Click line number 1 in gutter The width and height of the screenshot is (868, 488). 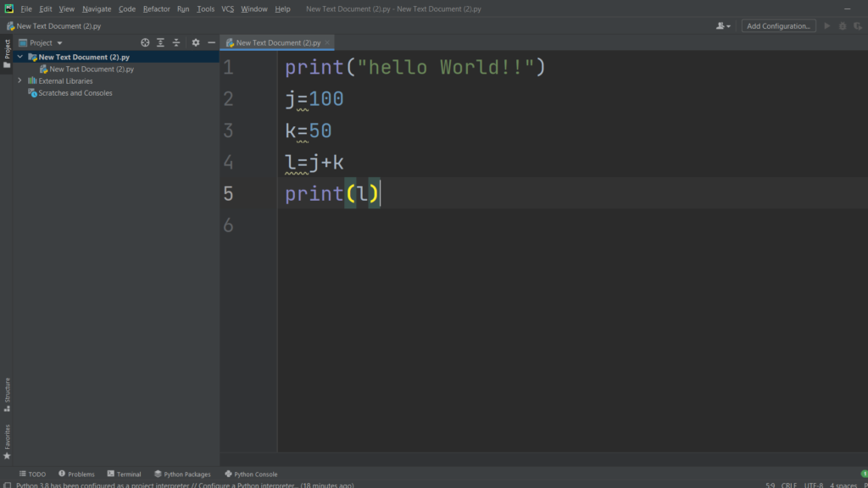pos(229,68)
